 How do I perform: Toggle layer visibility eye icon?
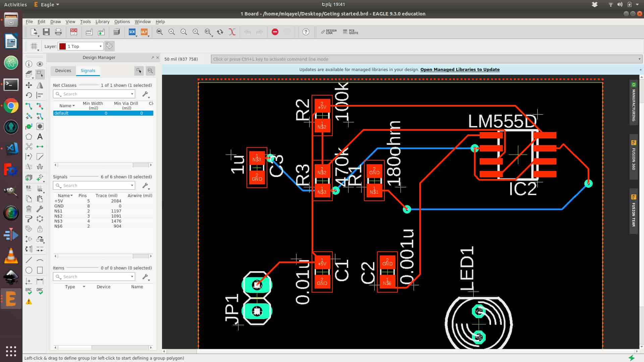(40, 64)
